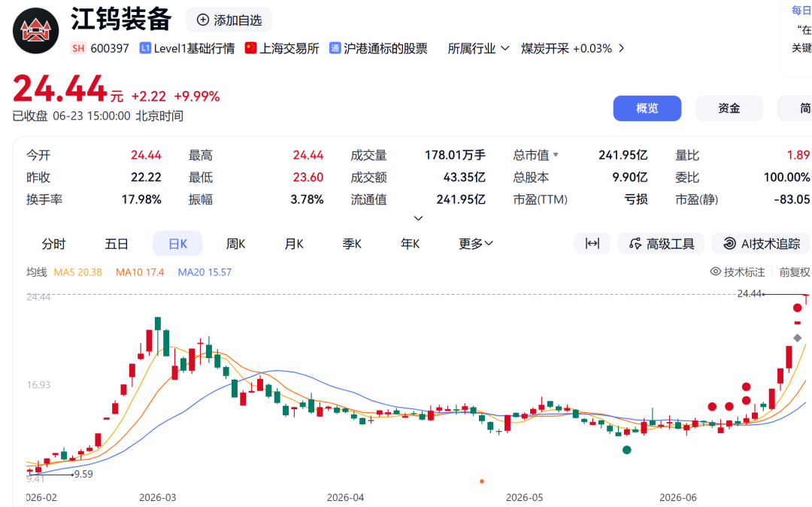
Task: Open the 上海交易所 link
Action: tap(289, 48)
